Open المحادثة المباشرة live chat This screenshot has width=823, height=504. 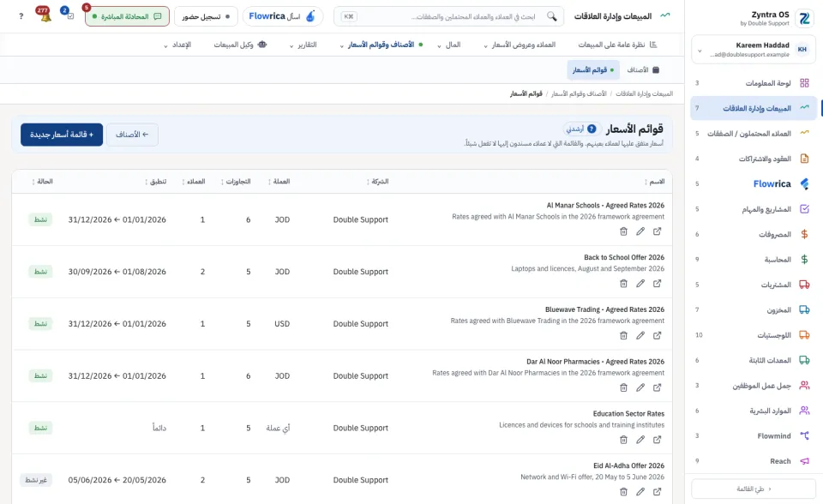pos(127,16)
